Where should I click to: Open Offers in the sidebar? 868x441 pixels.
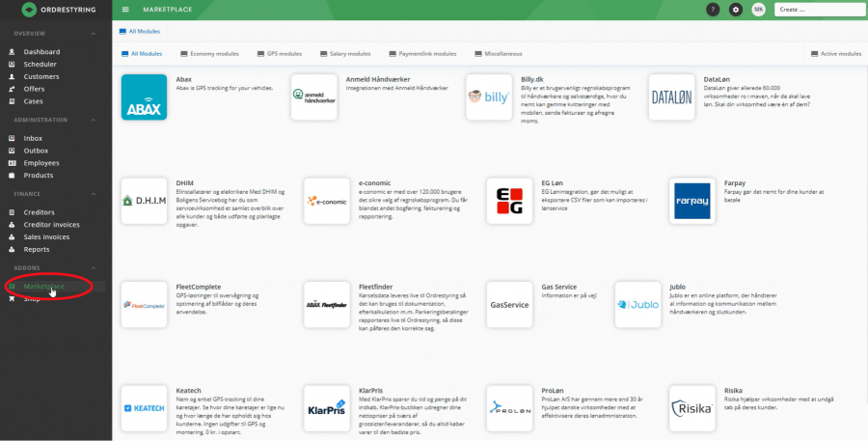coord(34,89)
